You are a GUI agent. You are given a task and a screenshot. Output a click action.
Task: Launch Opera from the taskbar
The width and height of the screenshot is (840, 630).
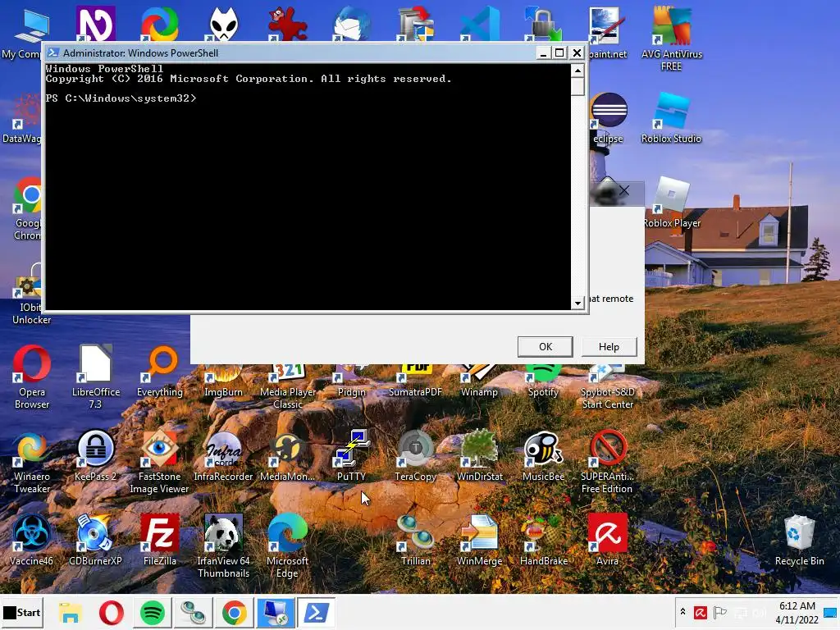click(112, 612)
